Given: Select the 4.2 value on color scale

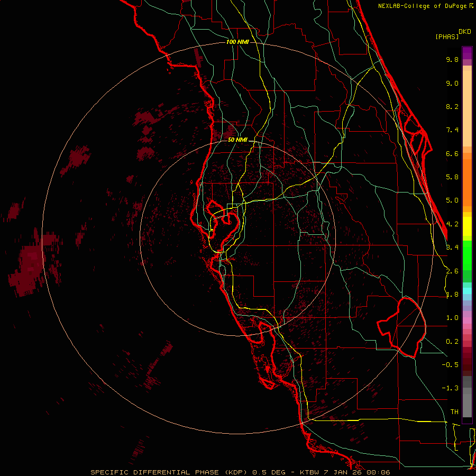Looking at the screenshot, I should point(452,224).
